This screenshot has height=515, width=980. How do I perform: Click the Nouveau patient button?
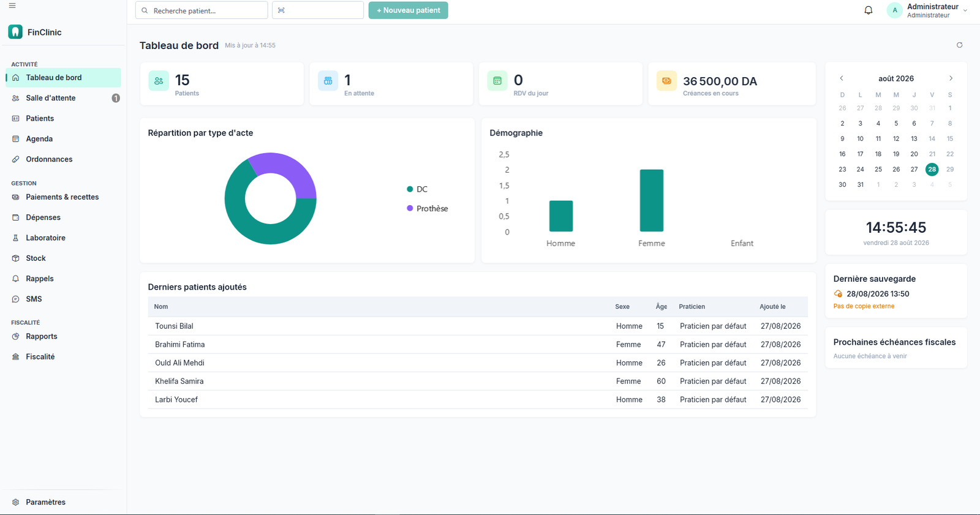coord(409,10)
